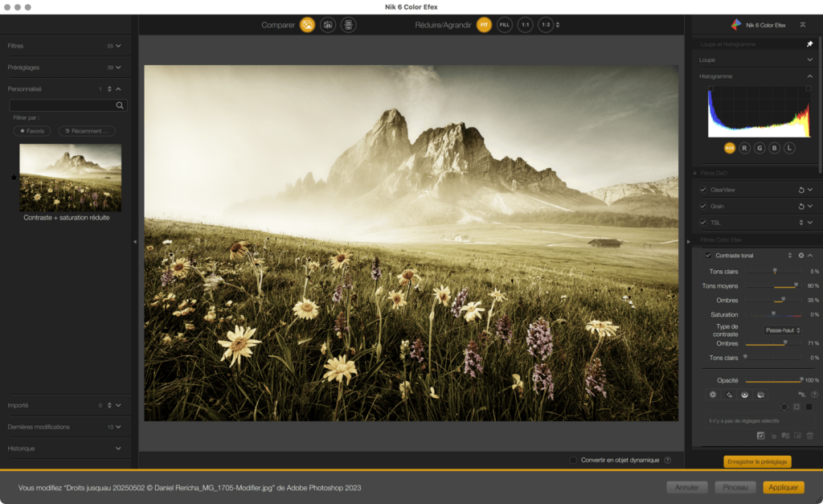Image resolution: width=823 pixels, height=504 pixels.
Task: Expand the Historique section
Action: click(x=118, y=449)
